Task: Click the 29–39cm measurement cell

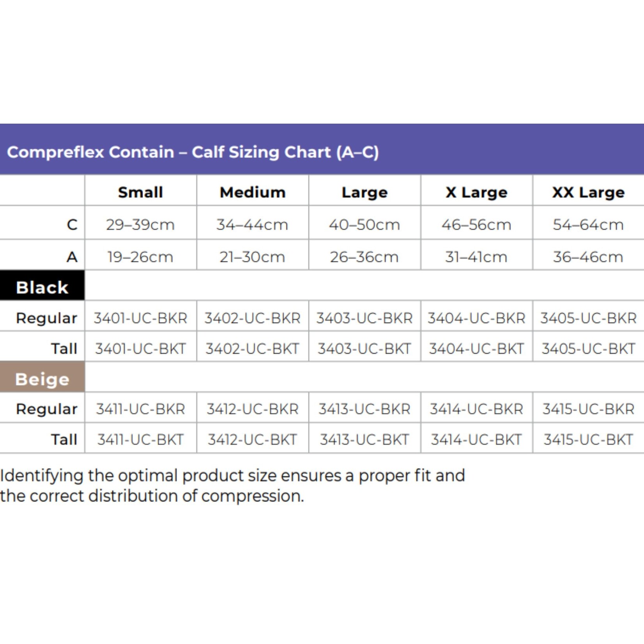Action: tap(140, 225)
